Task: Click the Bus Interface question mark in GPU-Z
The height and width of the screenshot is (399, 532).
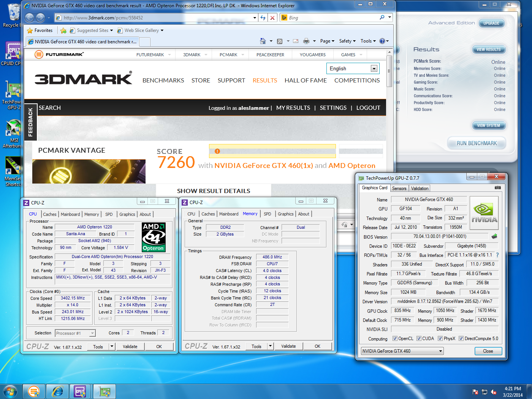Action: pos(497,255)
